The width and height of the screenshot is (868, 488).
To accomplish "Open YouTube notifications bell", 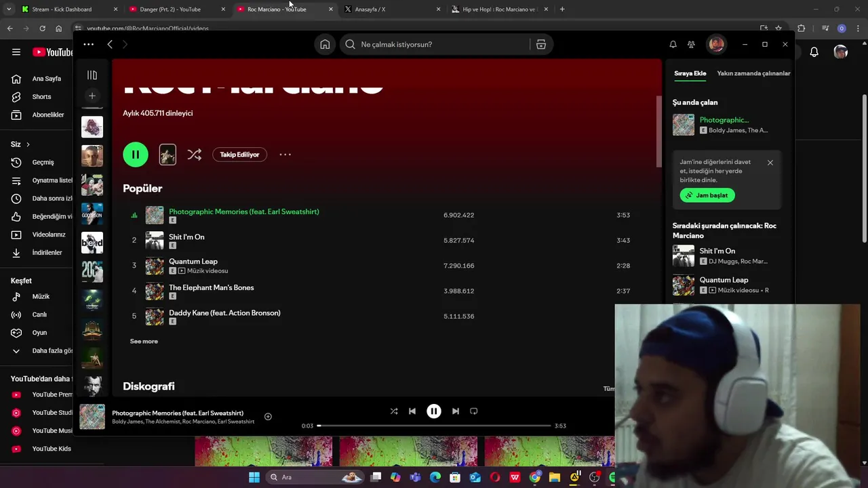I will [814, 52].
